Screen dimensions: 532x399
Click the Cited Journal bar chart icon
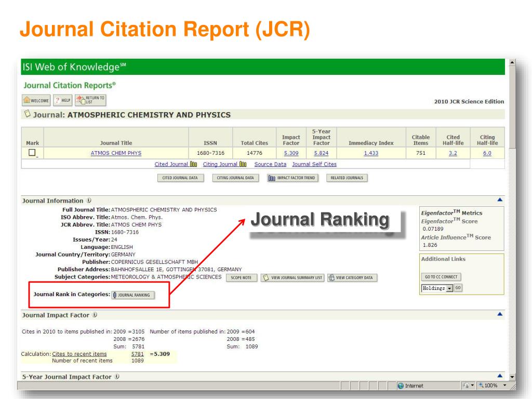194,164
